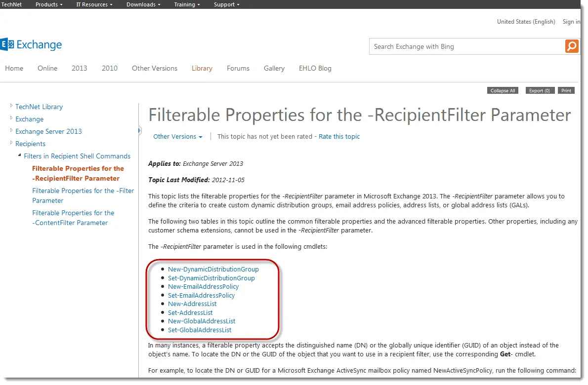The image size is (588, 385).
Task: Select the 2010 navigation tab
Action: point(110,68)
